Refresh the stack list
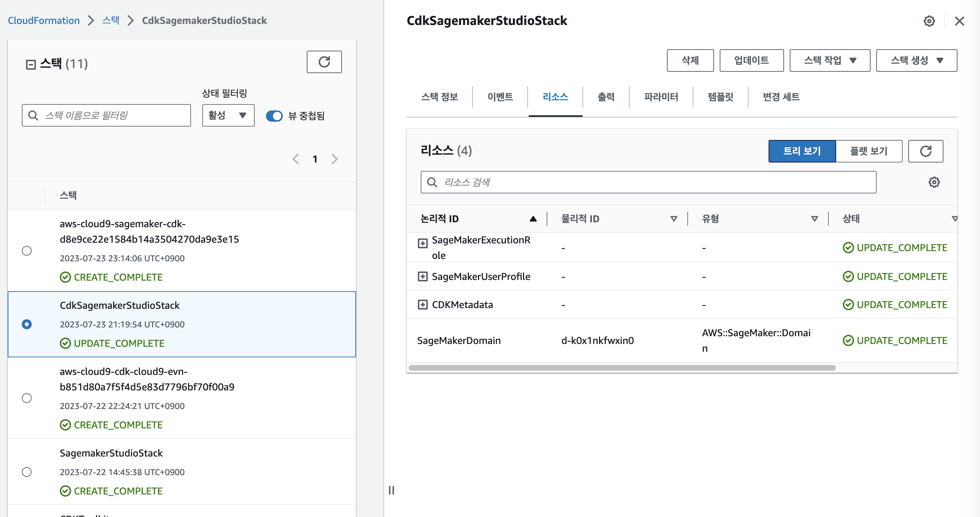Viewport: 980px width, 517px height. click(x=324, y=62)
